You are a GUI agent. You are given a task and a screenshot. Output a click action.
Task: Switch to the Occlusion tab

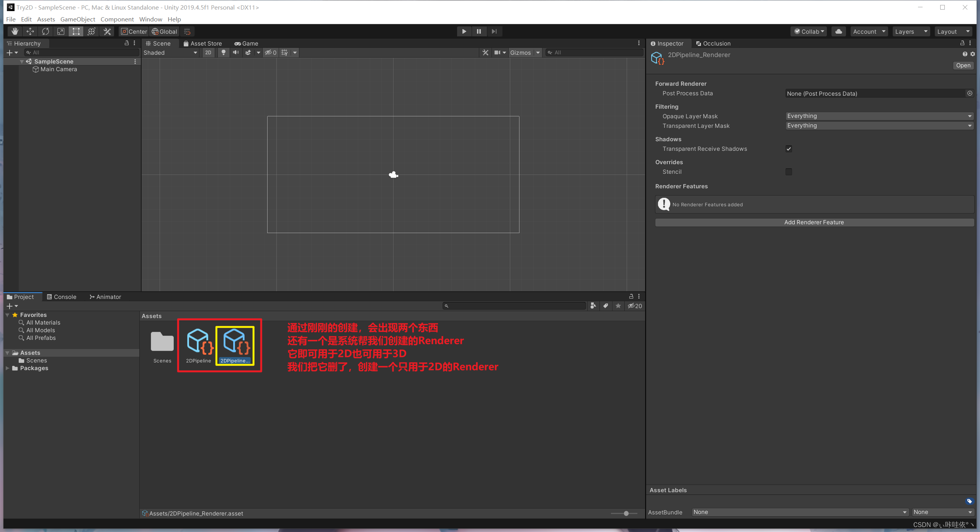713,43
